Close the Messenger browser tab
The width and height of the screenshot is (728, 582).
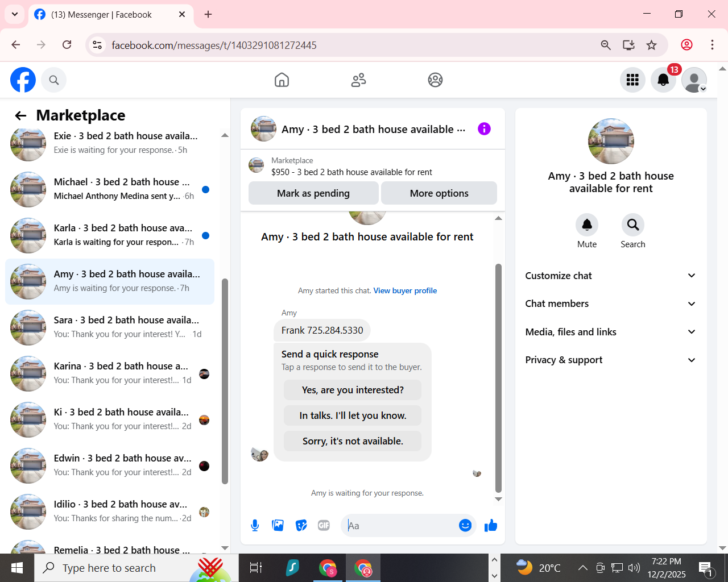(182, 15)
